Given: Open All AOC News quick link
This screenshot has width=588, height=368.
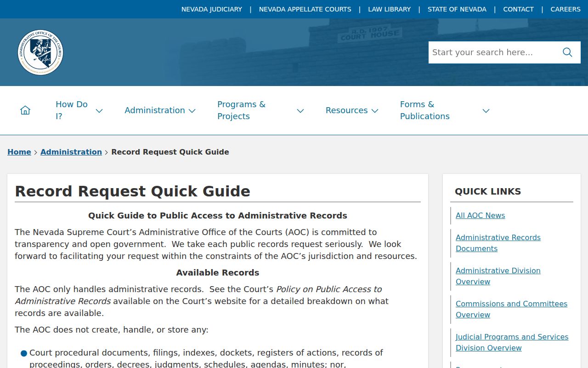Looking at the screenshot, I should click(480, 215).
